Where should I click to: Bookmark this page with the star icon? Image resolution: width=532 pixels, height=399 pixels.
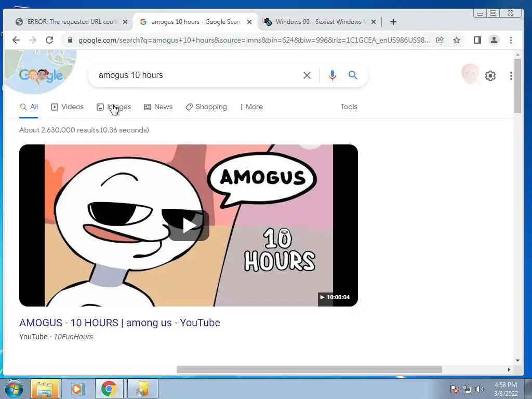[x=457, y=40]
